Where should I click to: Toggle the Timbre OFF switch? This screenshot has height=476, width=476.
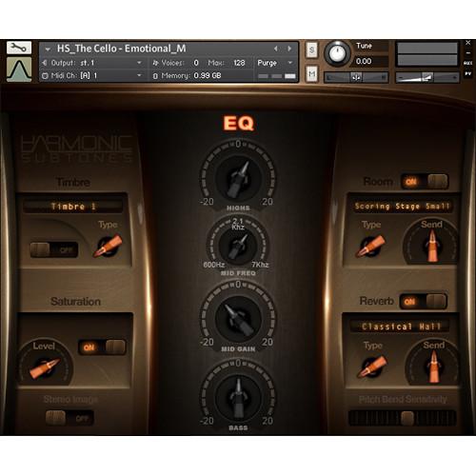pos(54,249)
